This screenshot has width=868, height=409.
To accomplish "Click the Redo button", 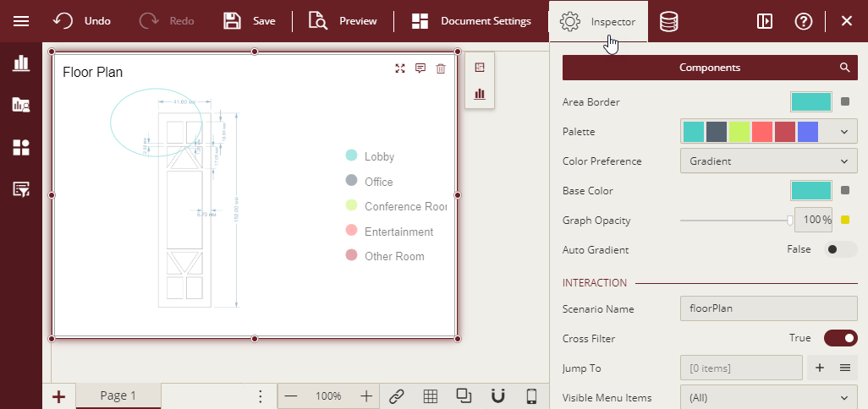I will tap(166, 21).
